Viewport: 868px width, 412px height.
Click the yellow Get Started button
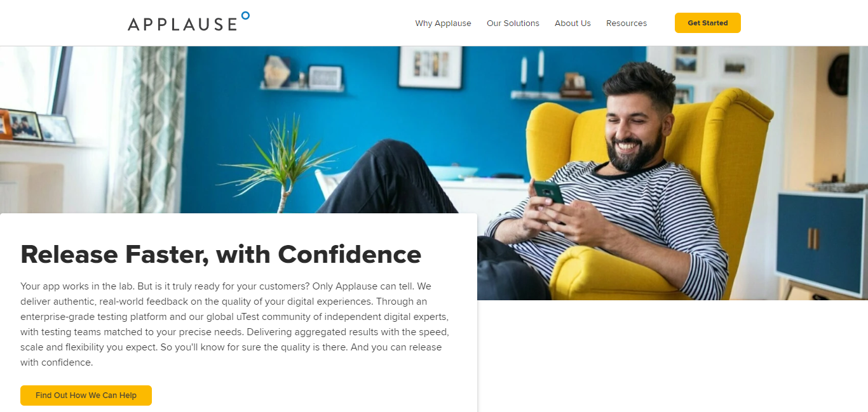tap(708, 23)
